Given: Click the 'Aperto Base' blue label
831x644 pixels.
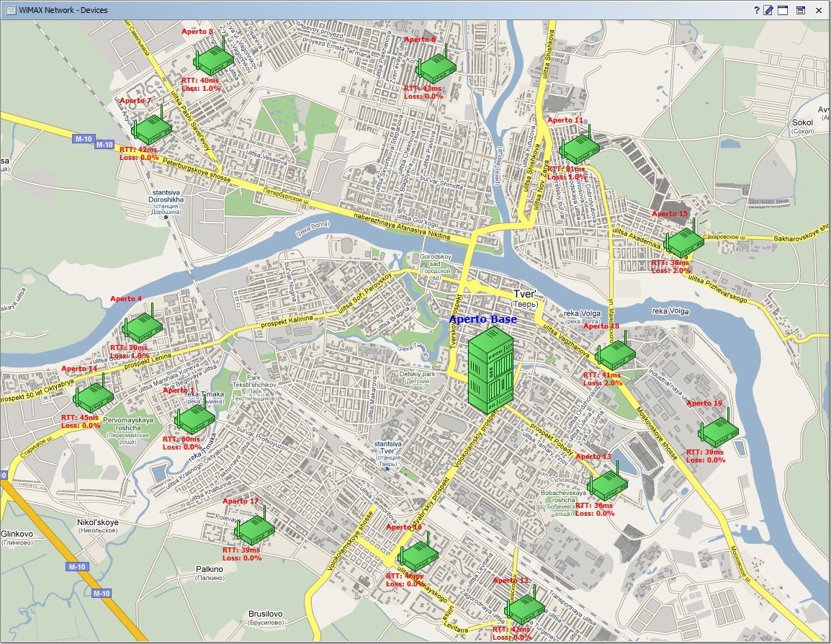Looking at the screenshot, I should [482, 319].
